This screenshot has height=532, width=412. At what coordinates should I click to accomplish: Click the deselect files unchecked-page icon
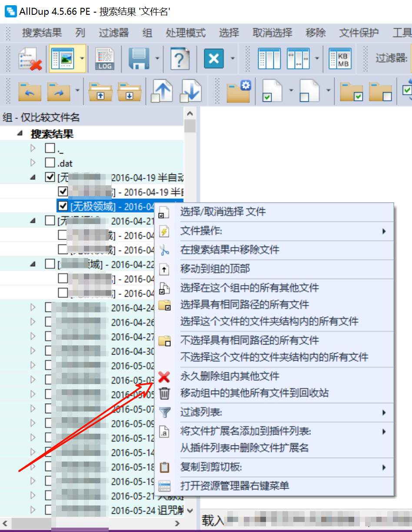(x=310, y=90)
